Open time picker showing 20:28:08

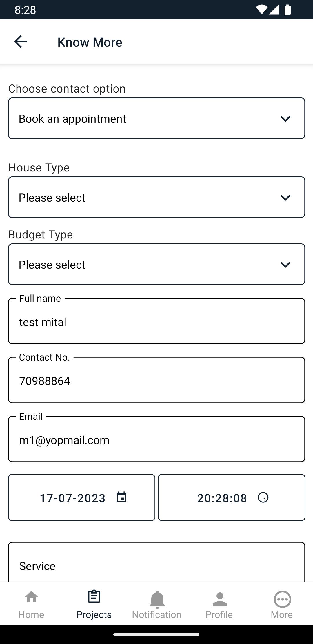pos(232,498)
